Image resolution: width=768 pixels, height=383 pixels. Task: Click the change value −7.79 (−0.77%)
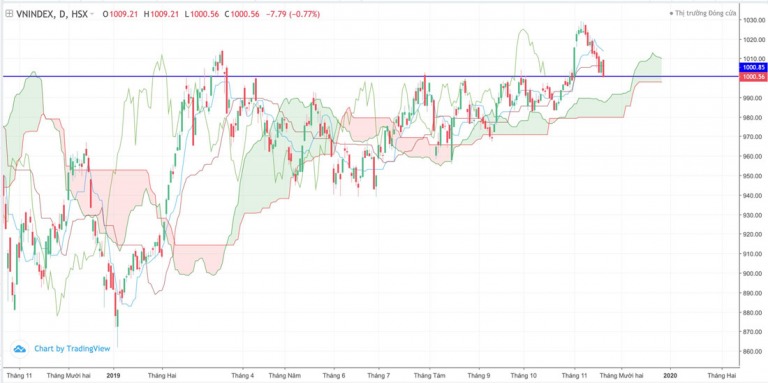coord(292,15)
